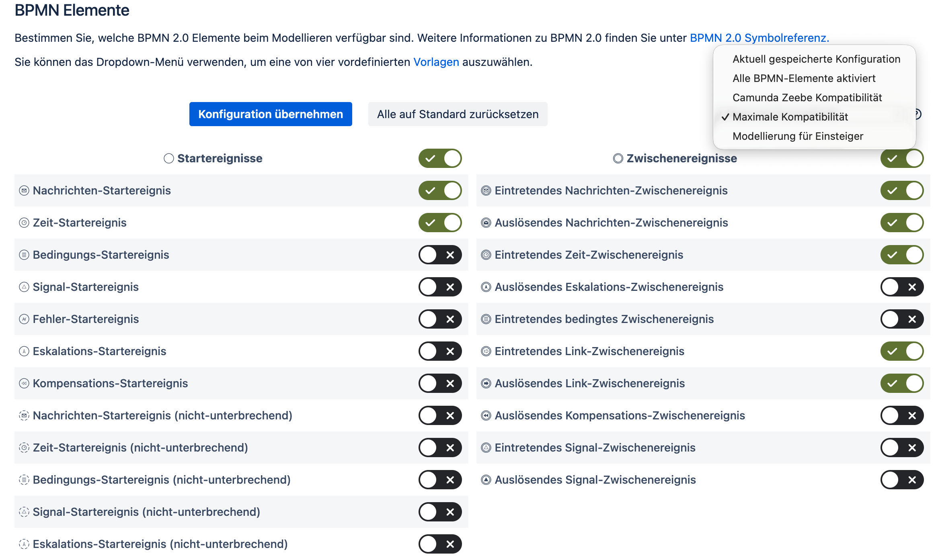Click the Nachrichten-Startereignis envelope icon

pyautogui.click(x=24, y=190)
